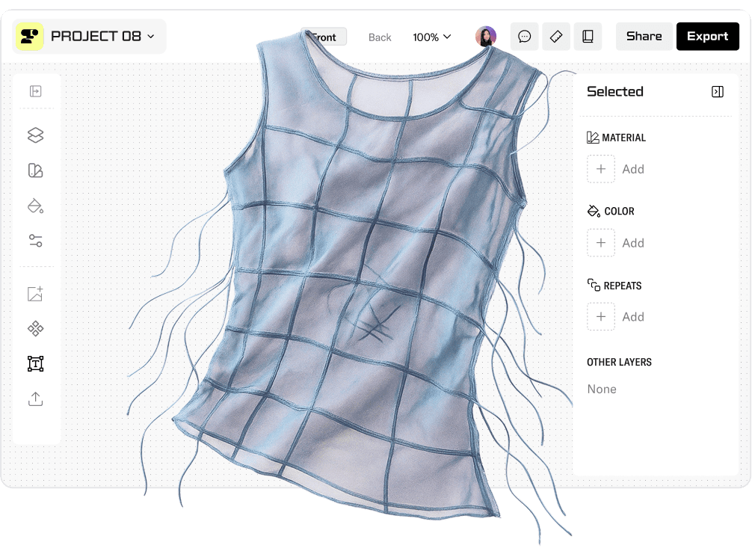Click the black Export button
Screen dimensions: 752x560
coord(707,37)
